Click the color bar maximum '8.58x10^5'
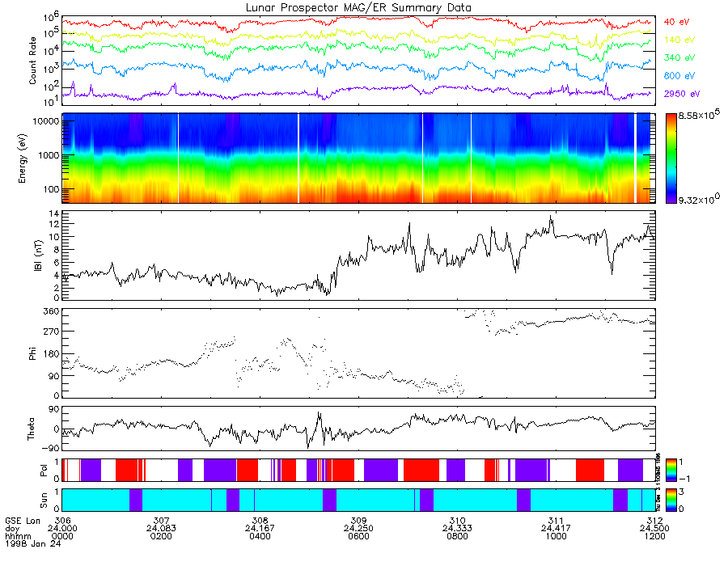 (x=699, y=115)
